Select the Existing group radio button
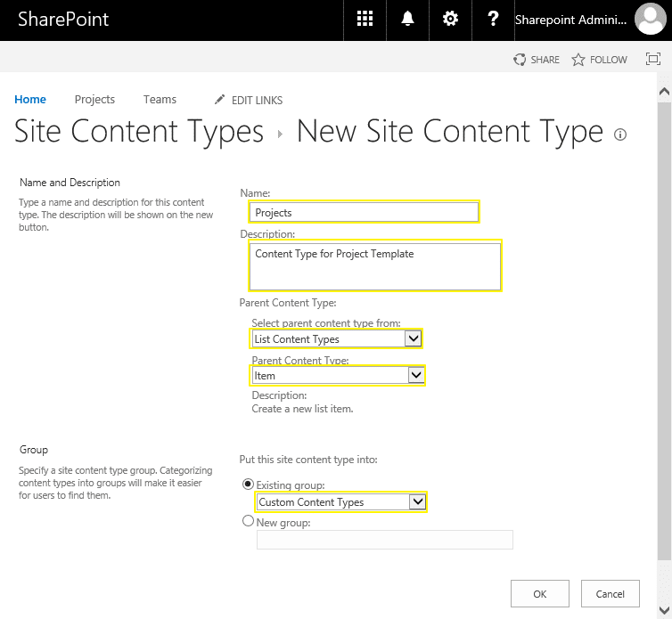Image resolution: width=672 pixels, height=619 pixels. [248, 484]
